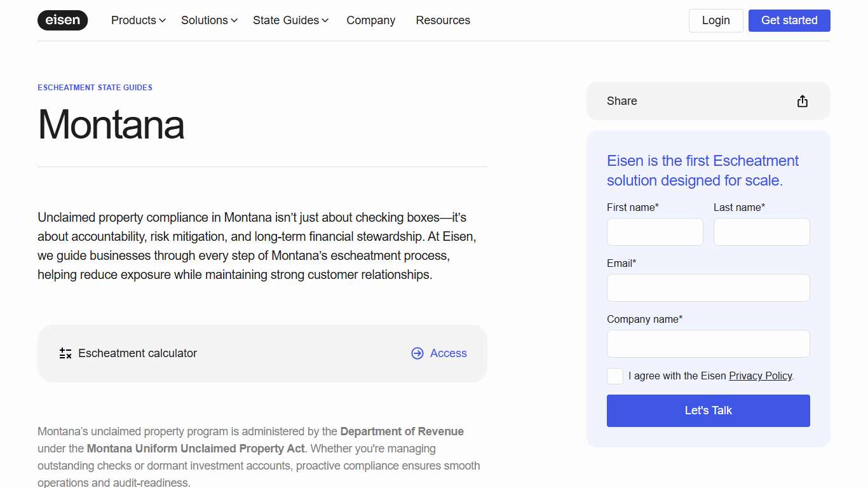
Task: Follow the Escheatment State Guides breadcrumb
Action: [95, 88]
